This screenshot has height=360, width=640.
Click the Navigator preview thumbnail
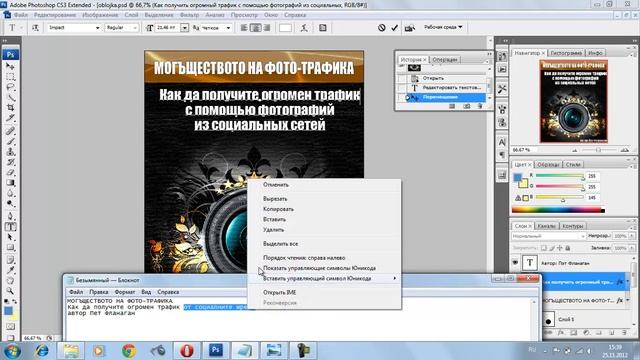coord(573,101)
